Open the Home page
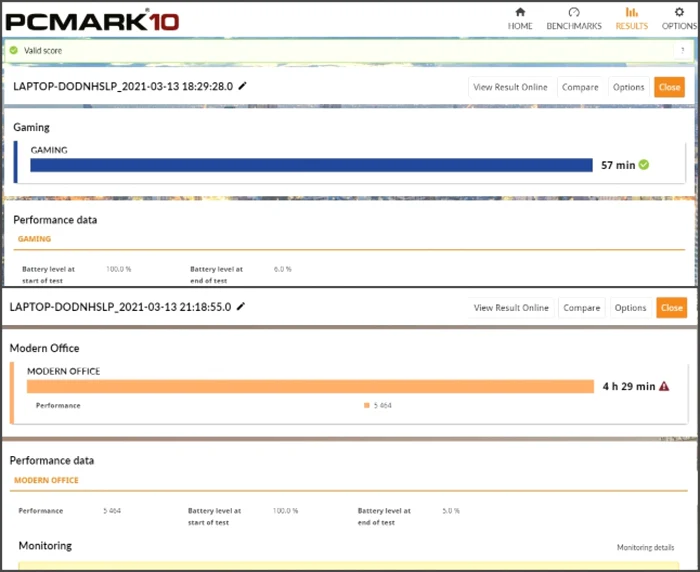 pyautogui.click(x=520, y=19)
